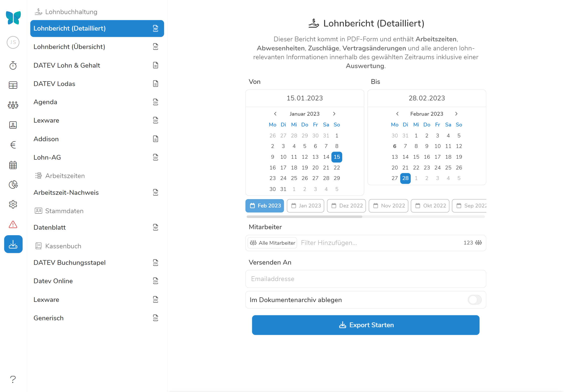Go to next month in Von calendar
The height and width of the screenshot is (392, 564).
(334, 114)
